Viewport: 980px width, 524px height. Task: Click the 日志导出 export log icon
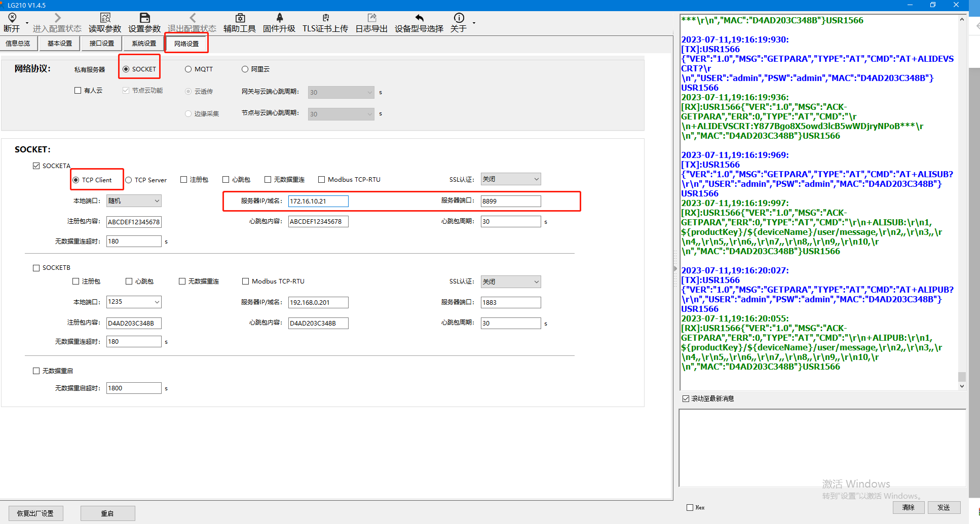371,18
